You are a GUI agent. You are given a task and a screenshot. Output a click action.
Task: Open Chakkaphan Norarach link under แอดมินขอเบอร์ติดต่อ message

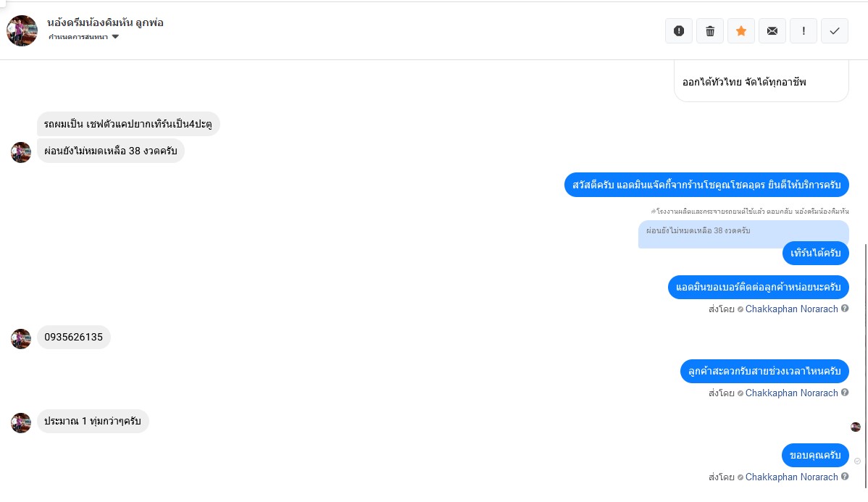[791, 309]
